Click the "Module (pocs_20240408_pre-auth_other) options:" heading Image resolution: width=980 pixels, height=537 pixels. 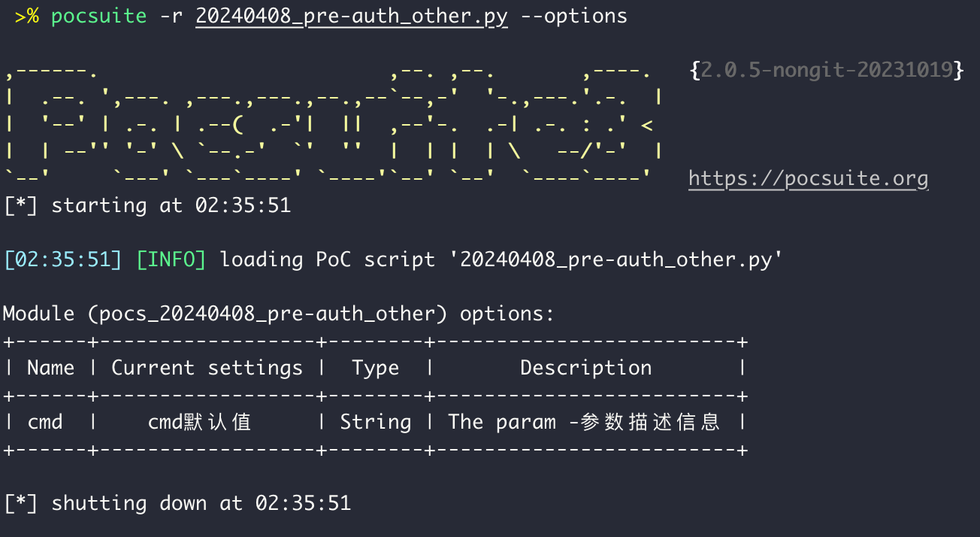tap(278, 314)
